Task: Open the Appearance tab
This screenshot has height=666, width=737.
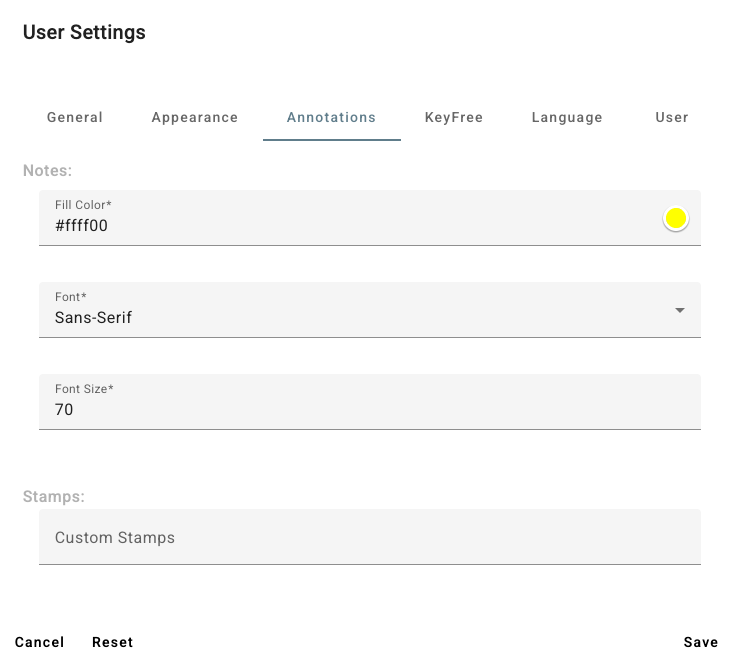Action: (195, 117)
